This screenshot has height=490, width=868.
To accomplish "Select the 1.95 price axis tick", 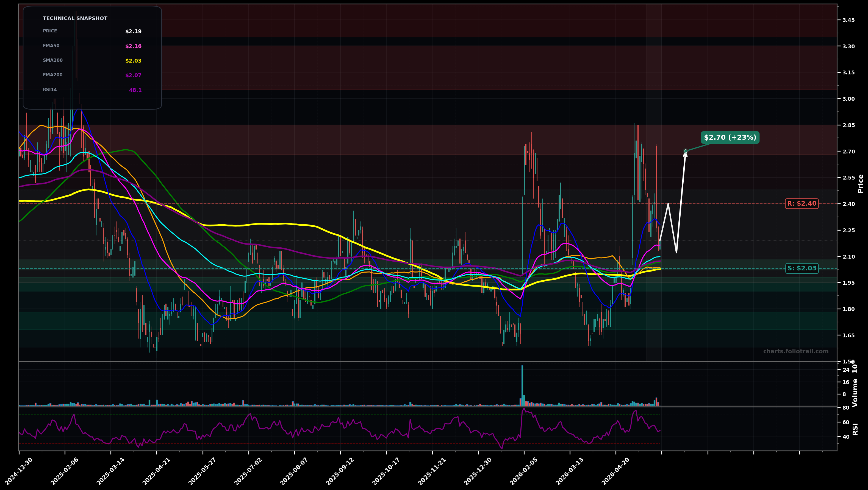I will pyautogui.click(x=848, y=283).
